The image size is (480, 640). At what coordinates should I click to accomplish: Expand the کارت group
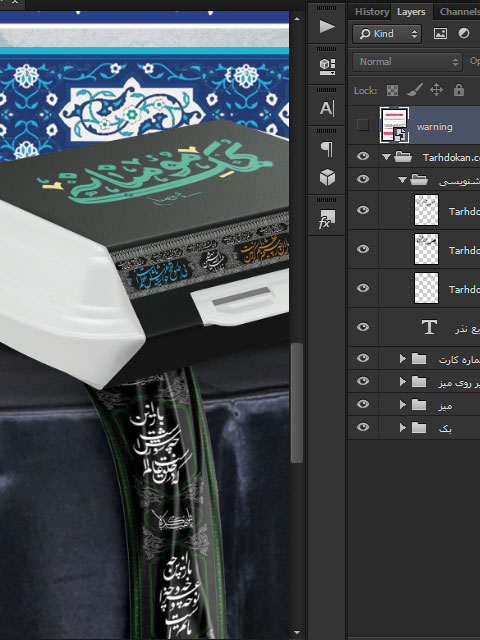click(403, 359)
